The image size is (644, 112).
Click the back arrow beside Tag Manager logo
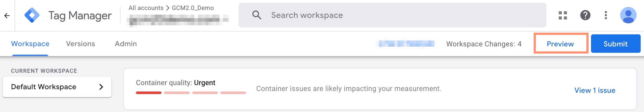[7, 16]
